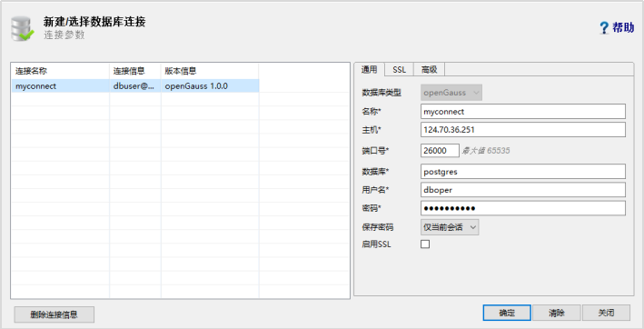
Task: Click the dbuser@... connection info cell
Action: coord(135,85)
